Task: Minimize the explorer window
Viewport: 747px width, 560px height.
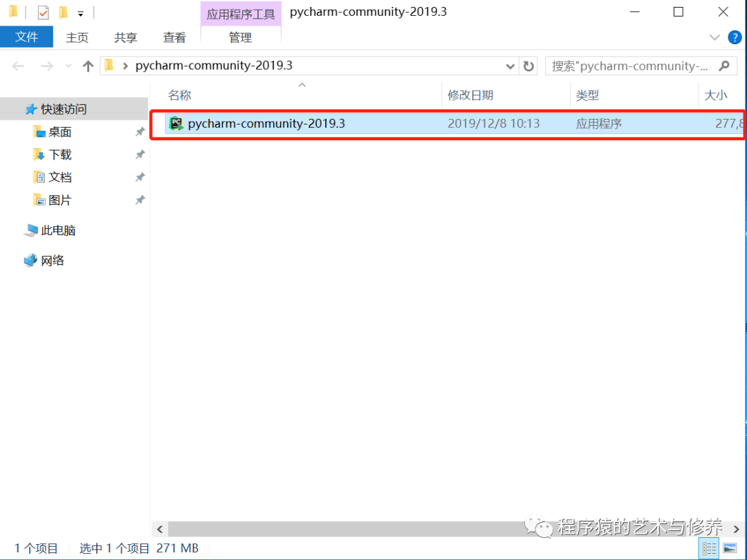Action: (x=634, y=12)
